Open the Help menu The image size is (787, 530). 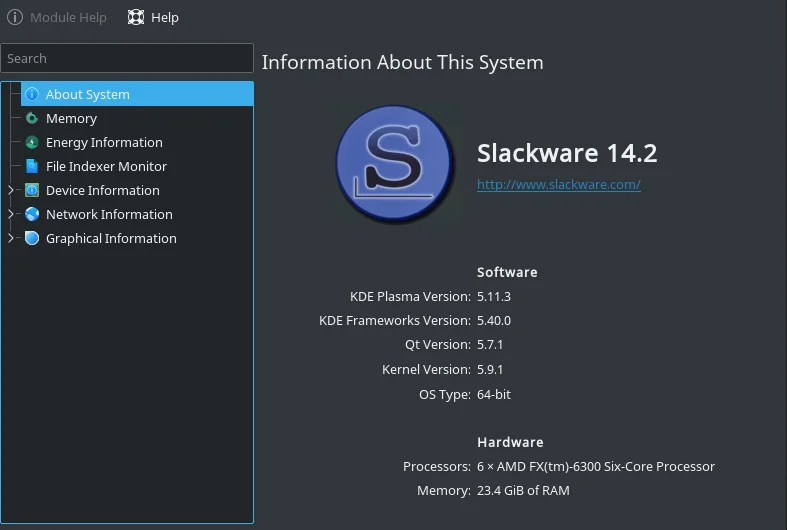[x=164, y=17]
